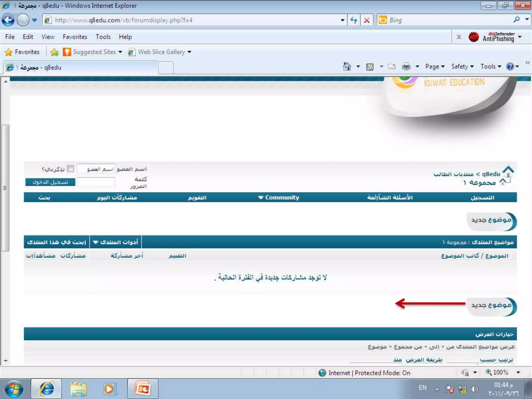
Task: Click the vertical scrollbar thumb
Action: [x=5, y=188]
